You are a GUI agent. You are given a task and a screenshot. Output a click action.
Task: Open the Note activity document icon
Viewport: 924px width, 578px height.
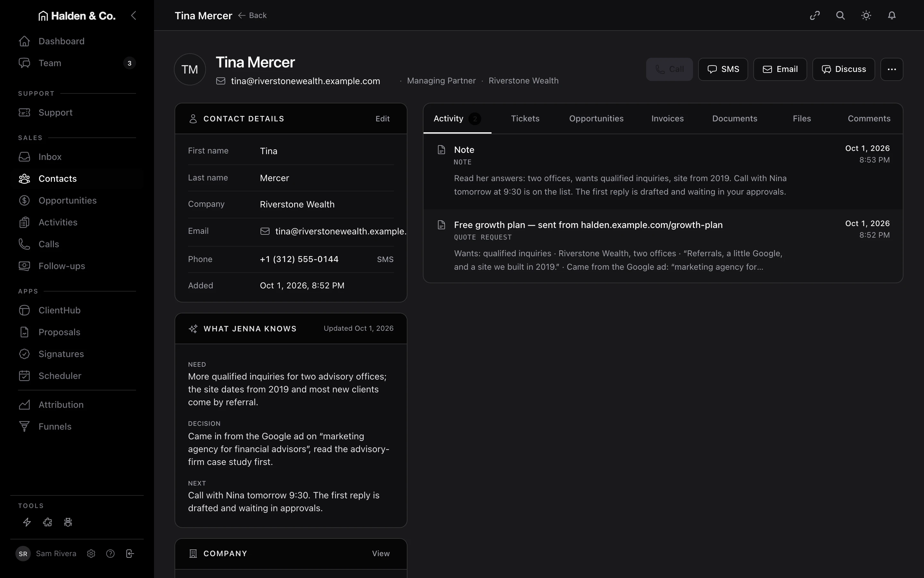point(441,150)
